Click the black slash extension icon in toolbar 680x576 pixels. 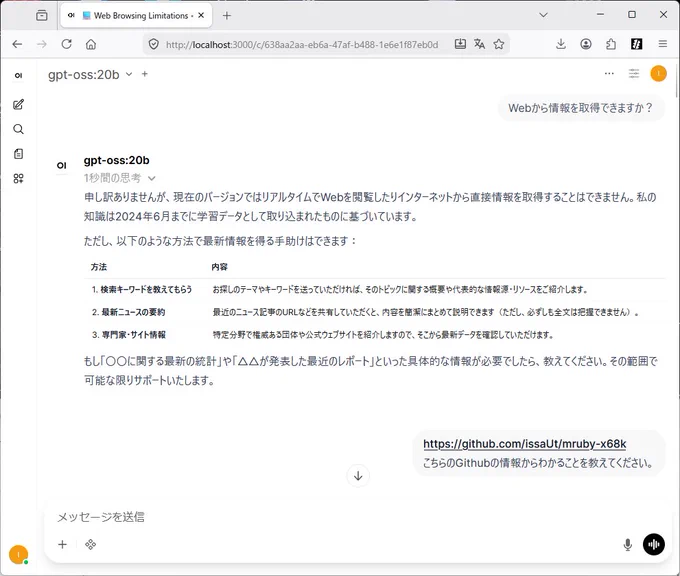coord(636,44)
